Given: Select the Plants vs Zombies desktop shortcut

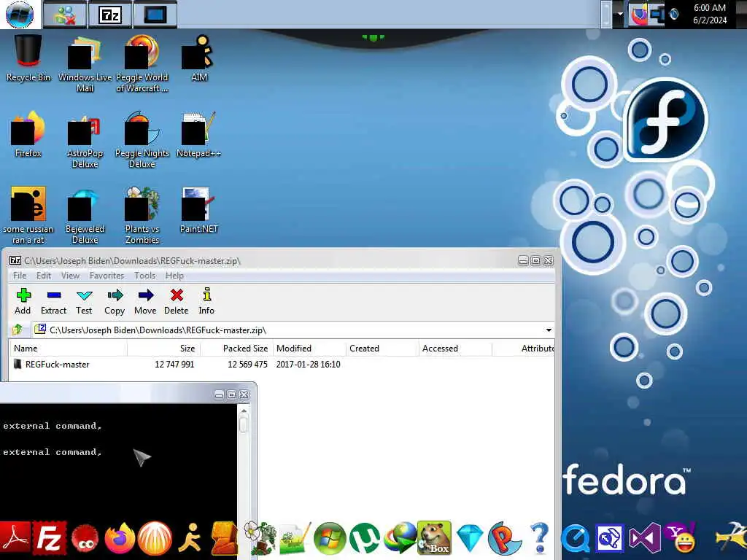Looking at the screenshot, I should [142, 215].
